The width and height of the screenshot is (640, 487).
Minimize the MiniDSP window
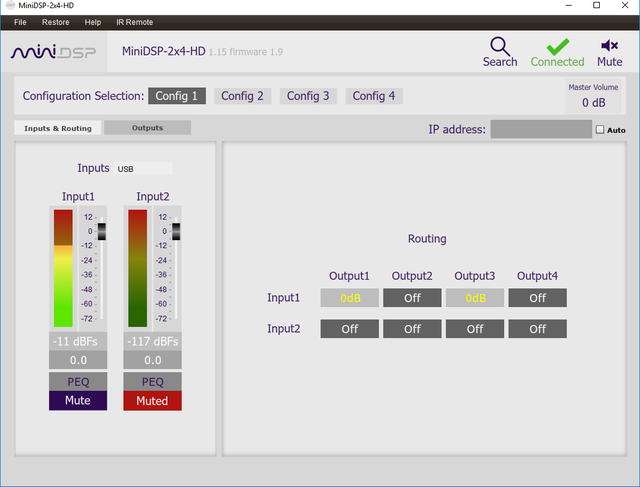[x=569, y=5]
